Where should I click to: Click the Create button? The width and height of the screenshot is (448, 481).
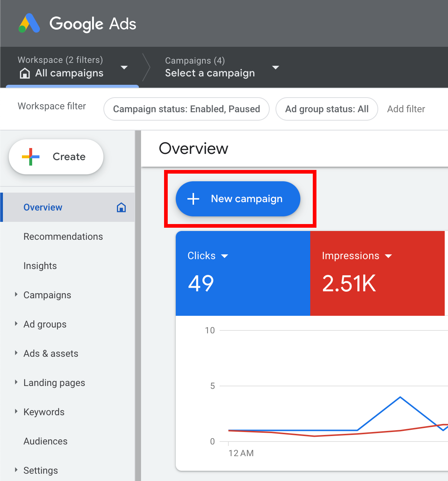pyautogui.click(x=56, y=157)
